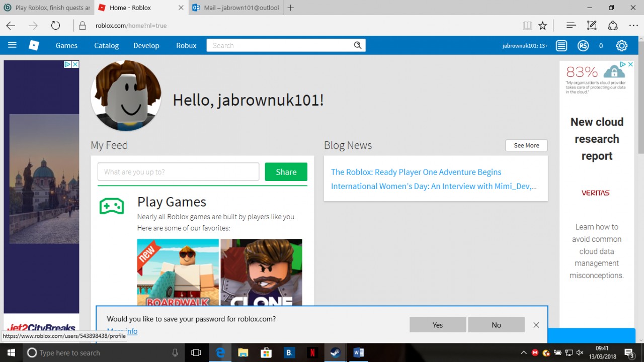
Task: Click the Roblox search field
Action: point(286,45)
